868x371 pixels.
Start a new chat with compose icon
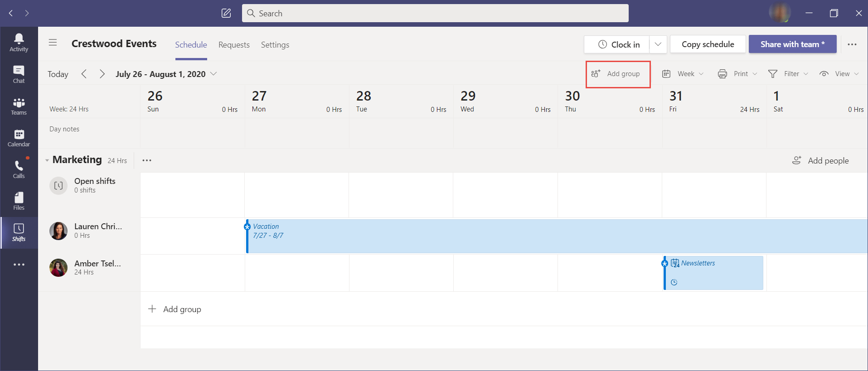[226, 13]
